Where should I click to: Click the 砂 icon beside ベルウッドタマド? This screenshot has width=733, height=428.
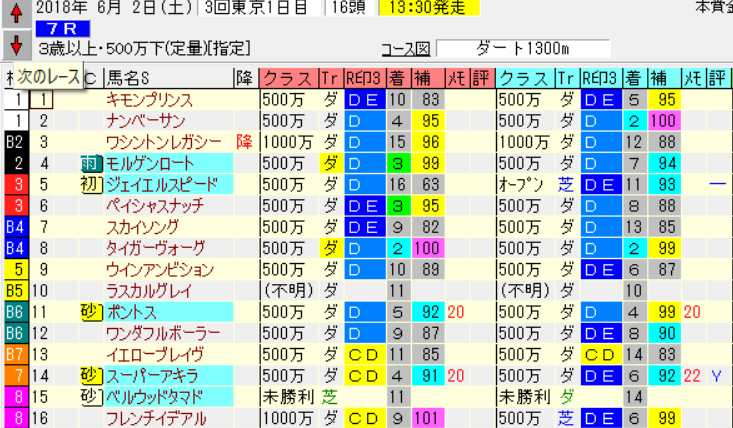91,397
